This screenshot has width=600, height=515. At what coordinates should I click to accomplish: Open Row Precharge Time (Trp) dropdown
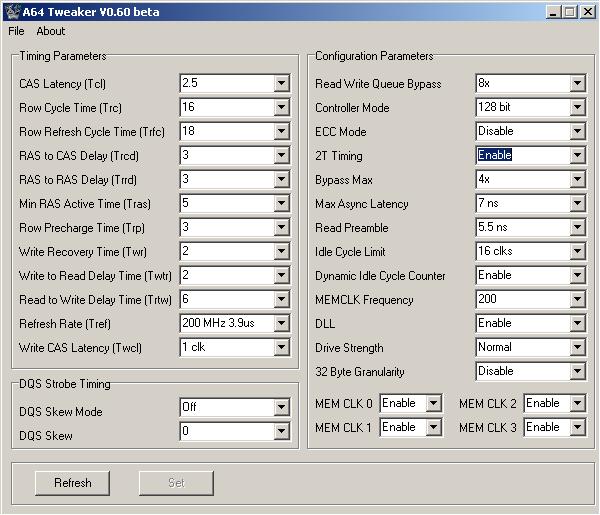(281, 227)
